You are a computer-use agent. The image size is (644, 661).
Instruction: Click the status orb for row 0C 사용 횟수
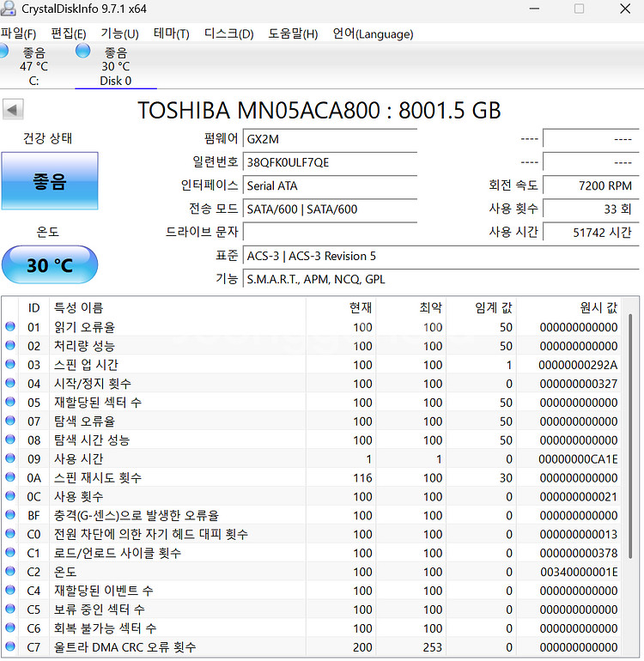(10, 496)
